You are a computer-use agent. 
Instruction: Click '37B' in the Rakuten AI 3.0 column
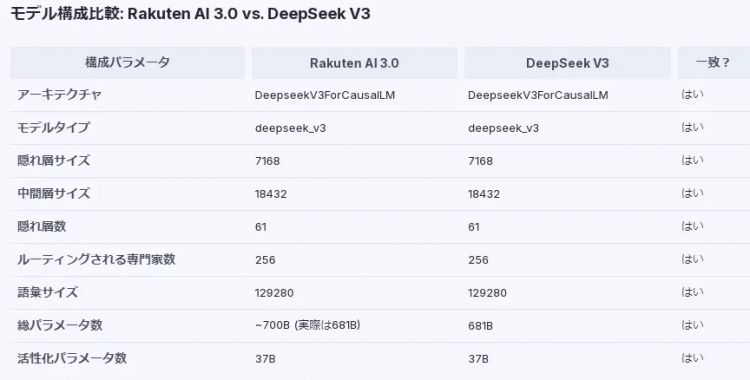click(265, 359)
